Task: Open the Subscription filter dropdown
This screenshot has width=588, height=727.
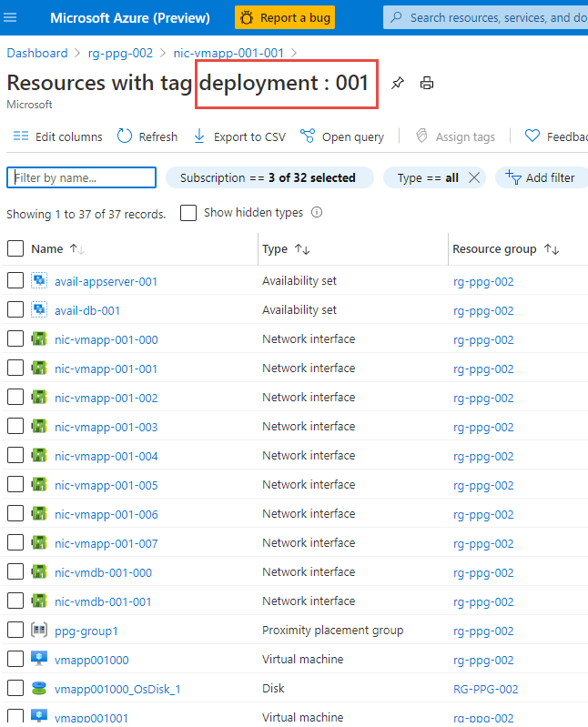Action: coord(269,177)
